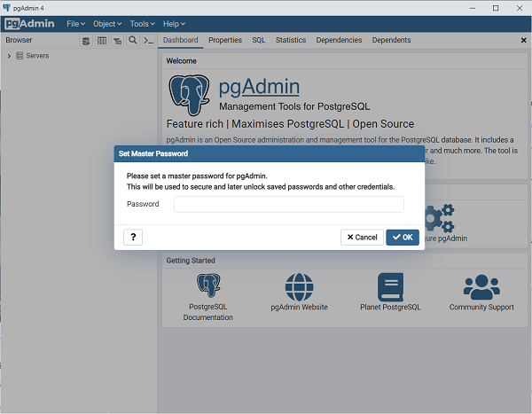The height and width of the screenshot is (414, 532).
Task: Switch to the Dependencies tab
Action: [x=339, y=40]
